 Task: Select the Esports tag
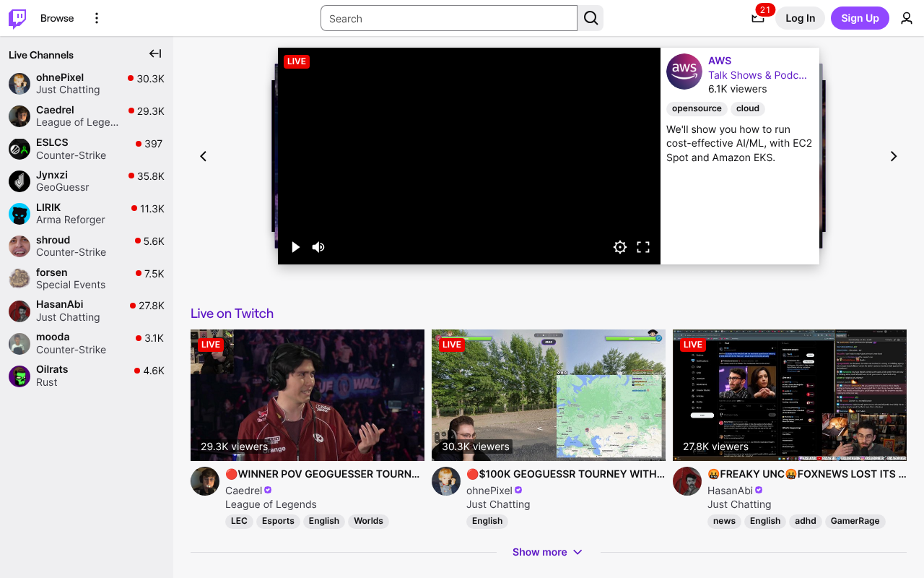[x=278, y=521]
